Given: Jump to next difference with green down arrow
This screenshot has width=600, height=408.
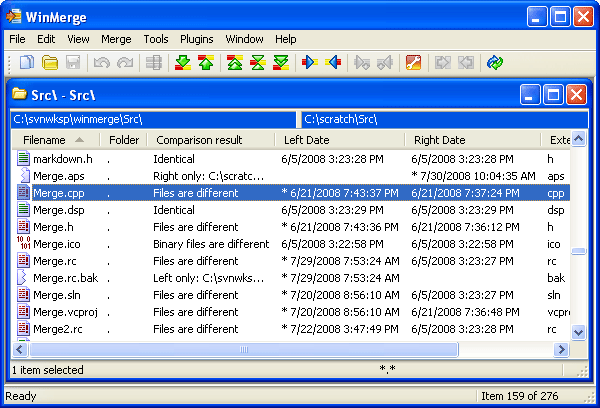Looking at the screenshot, I should coord(182,63).
